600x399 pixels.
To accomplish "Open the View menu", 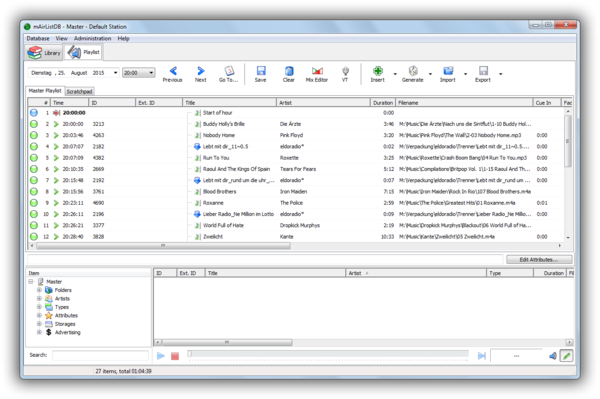I will (61, 38).
